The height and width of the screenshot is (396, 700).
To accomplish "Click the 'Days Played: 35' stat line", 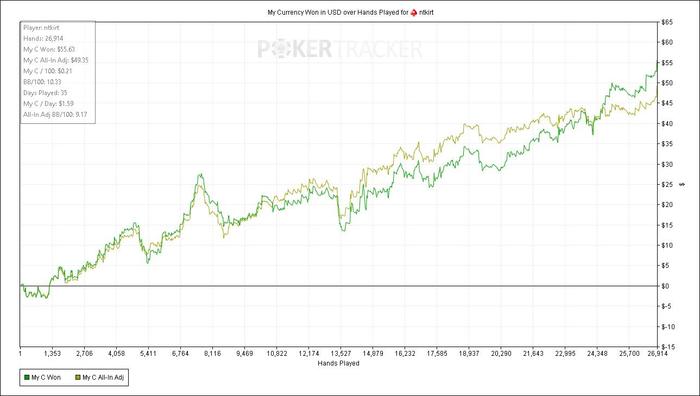I will [45, 92].
